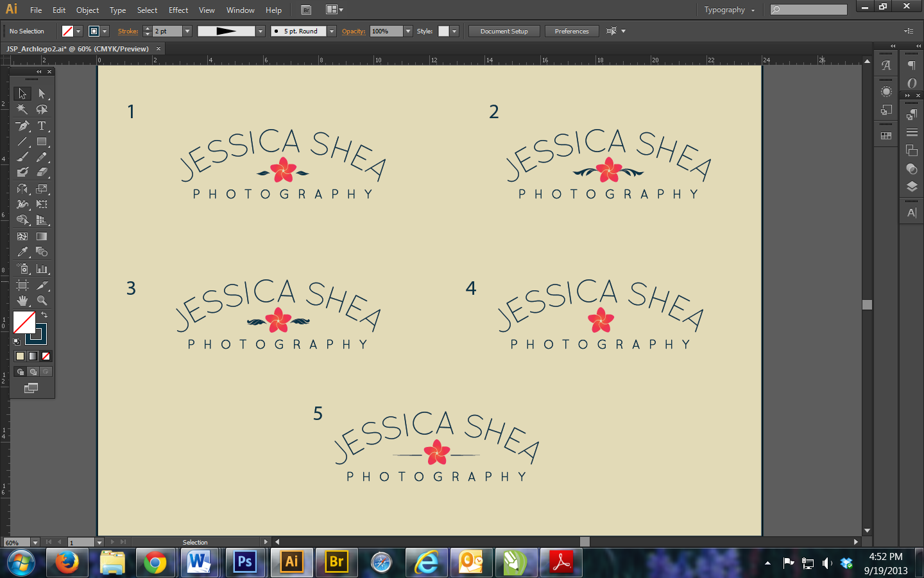Screen dimensions: 924x578
Task: Activate the Type tool
Action: pyautogui.click(x=42, y=126)
